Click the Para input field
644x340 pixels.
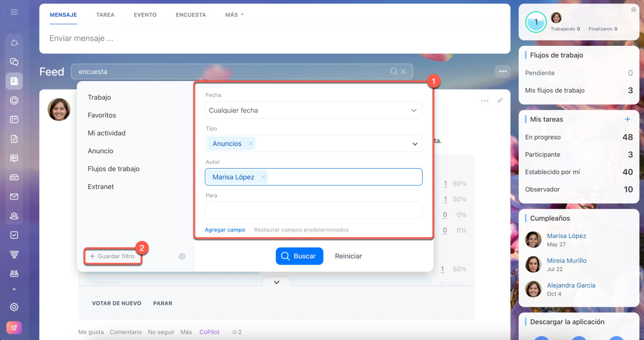[x=313, y=211]
